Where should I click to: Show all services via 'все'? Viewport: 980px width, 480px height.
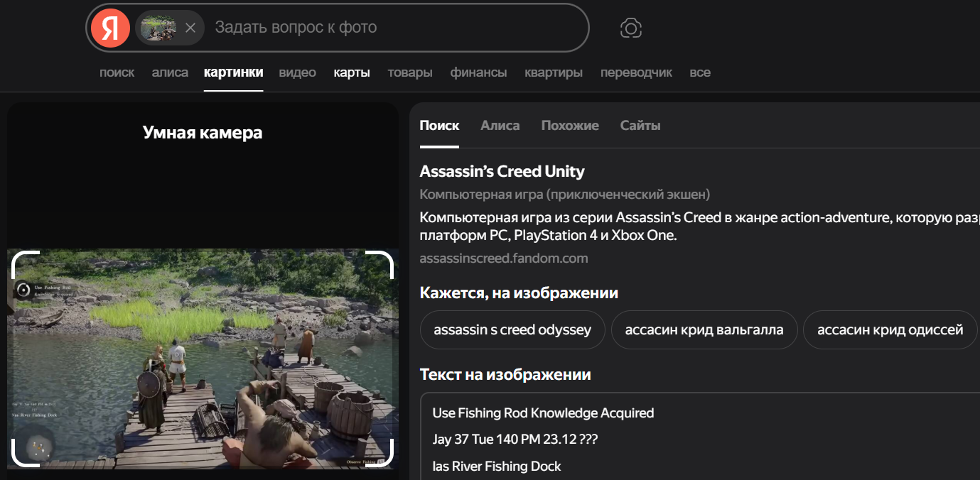pos(700,72)
